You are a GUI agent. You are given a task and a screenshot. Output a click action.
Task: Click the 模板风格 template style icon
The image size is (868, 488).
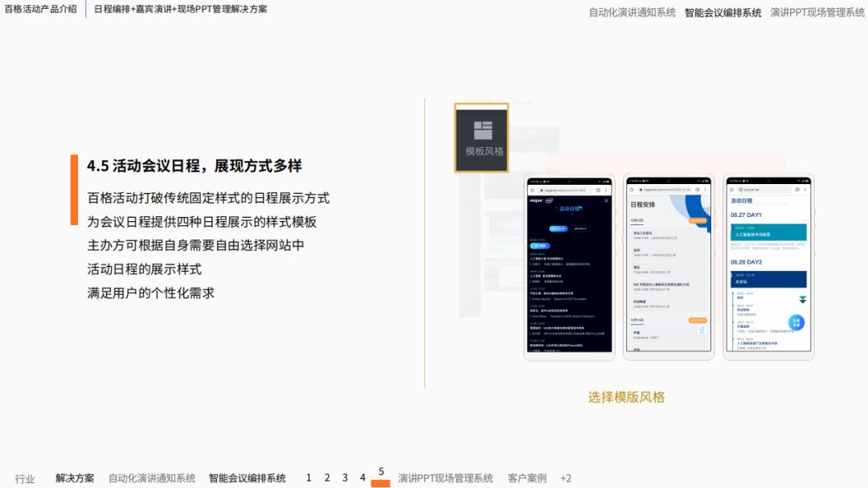pyautogui.click(x=481, y=138)
